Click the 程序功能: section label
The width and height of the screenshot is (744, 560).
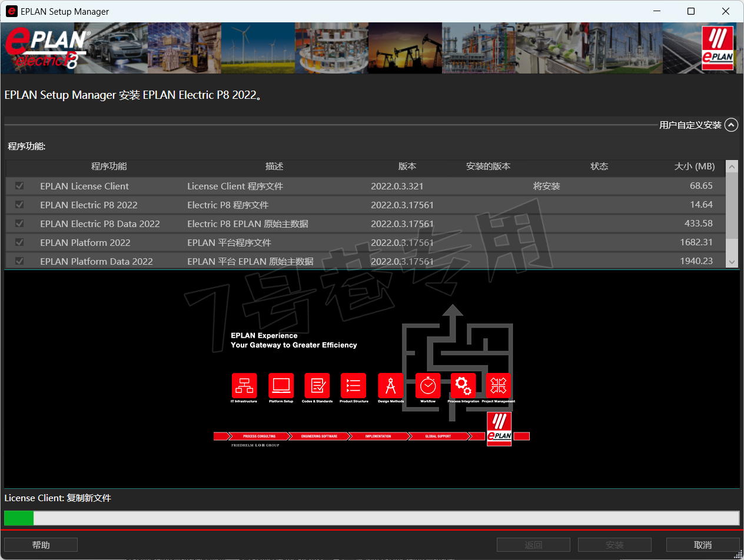tap(26, 146)
